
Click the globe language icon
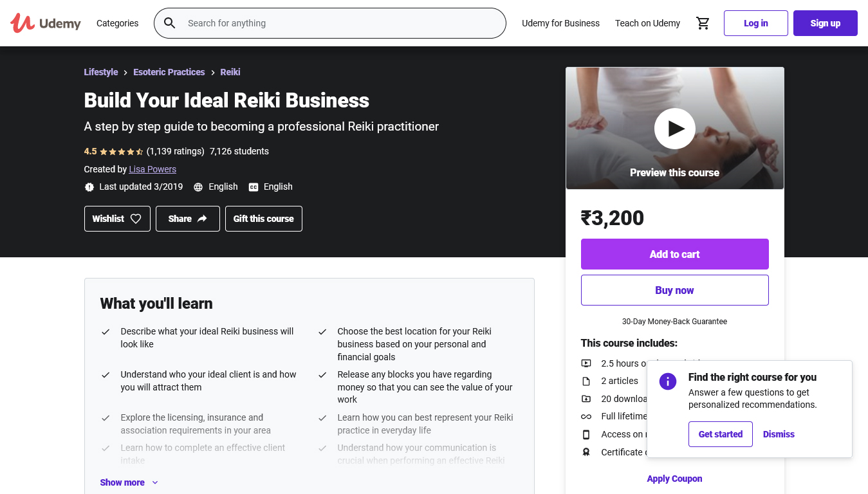pyautogui.click(x=198, y=187)
